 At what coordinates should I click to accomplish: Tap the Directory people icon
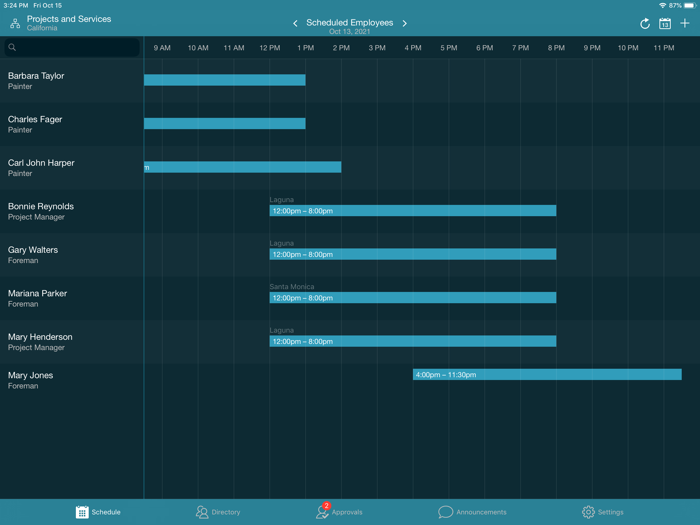[x=202, y=512]
